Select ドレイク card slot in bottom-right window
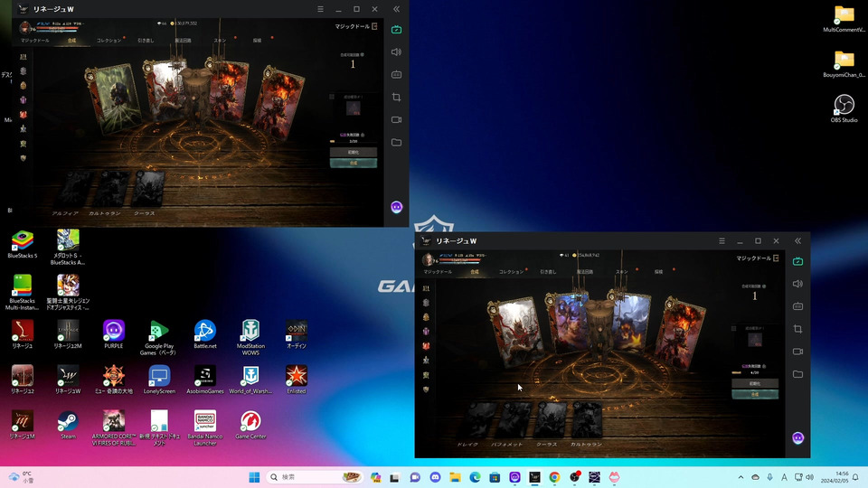868x488 pixels. point(479,420)
